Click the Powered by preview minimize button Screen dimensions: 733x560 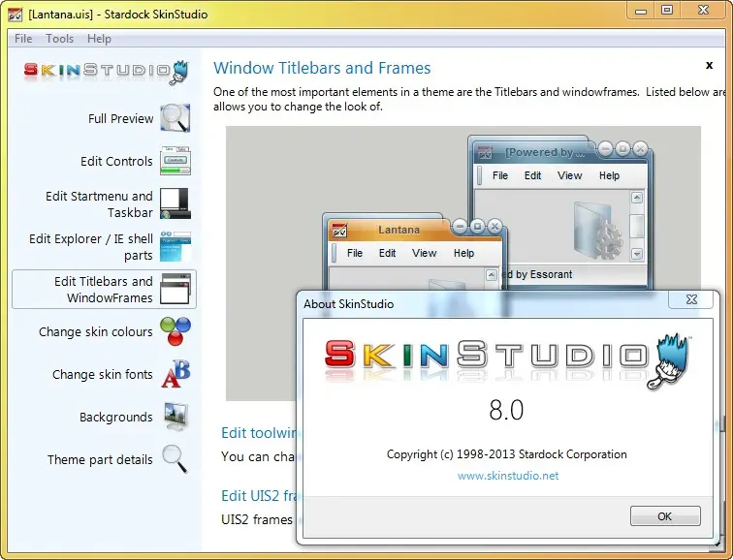tap(605, 149)
